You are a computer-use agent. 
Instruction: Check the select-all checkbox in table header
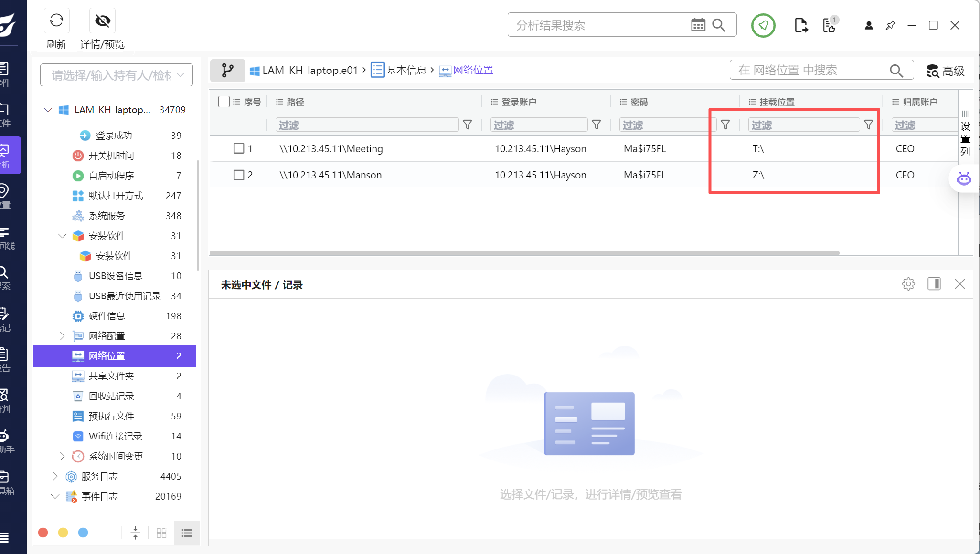(224, 102)
